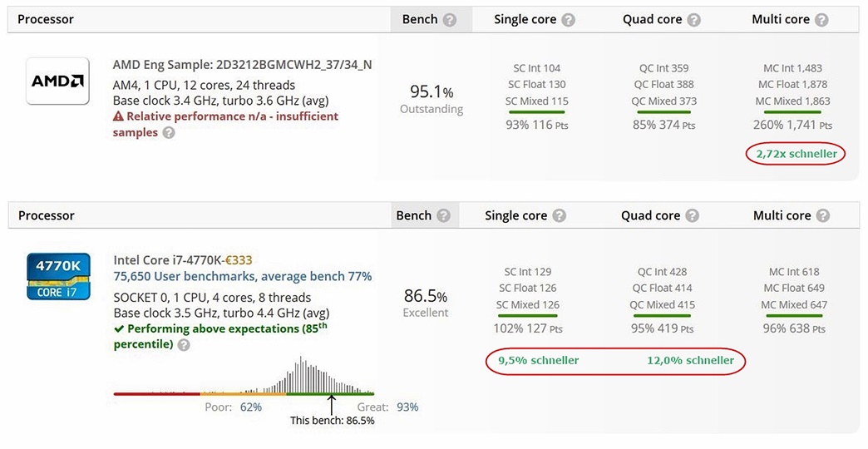The height and width of the screenshot is (449, 868).
Task: Click the Poor 62% percentage link
Action: click(251, 407)
